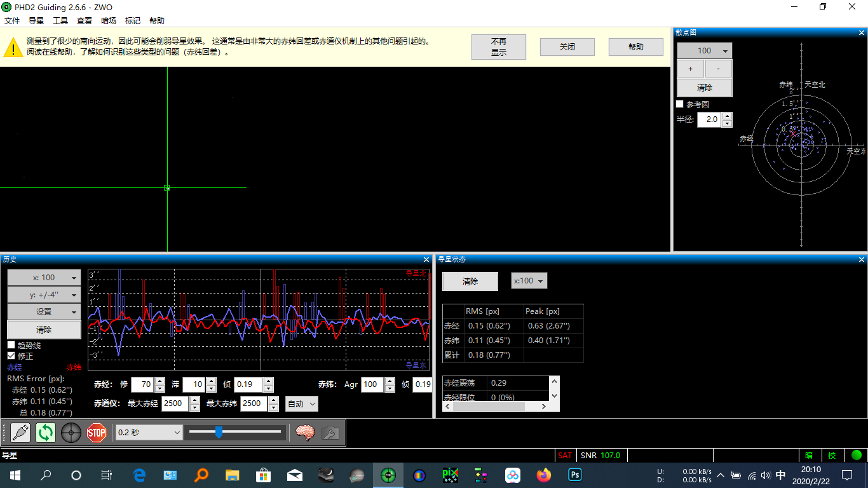Viewport: 868px width, 488px height.
Task: Increase 最大赤经 max RA duration spinner
Action: (x=194, y=400)
